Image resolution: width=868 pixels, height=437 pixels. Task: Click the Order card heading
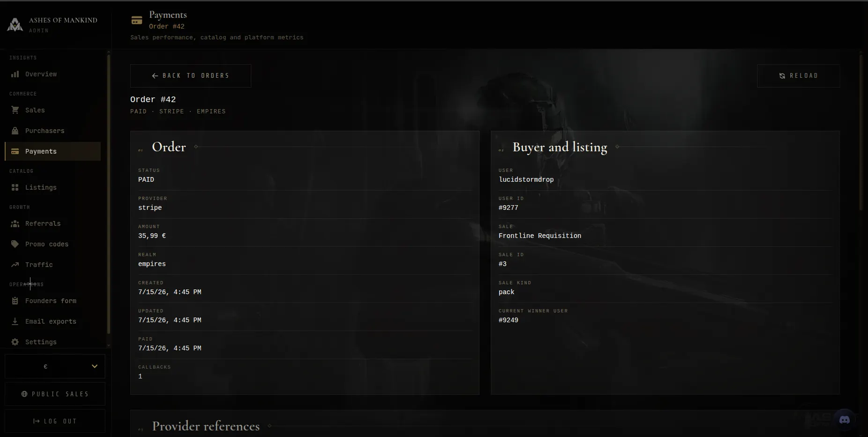tap(169, 147)
